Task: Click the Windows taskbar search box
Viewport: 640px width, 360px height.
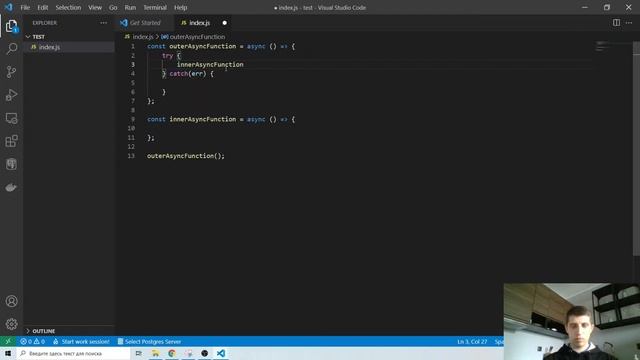Action: click(x=73, y=353)
